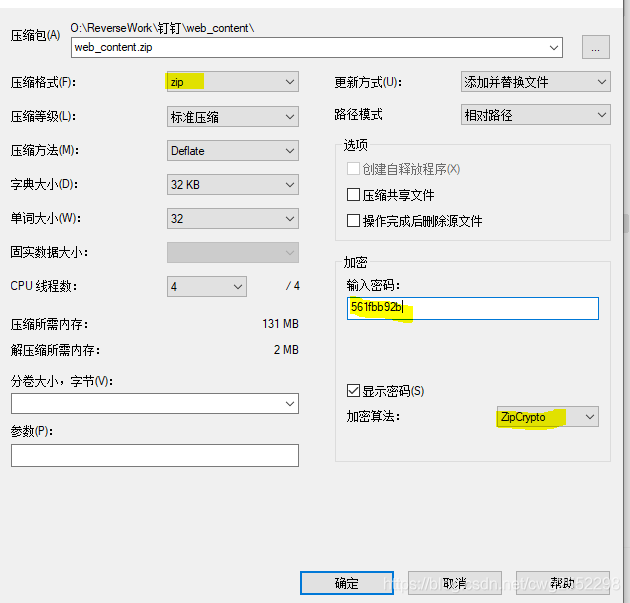Click the 确定 OK button
The height and width of the screenshot is (603, 630).
[347, 583]
